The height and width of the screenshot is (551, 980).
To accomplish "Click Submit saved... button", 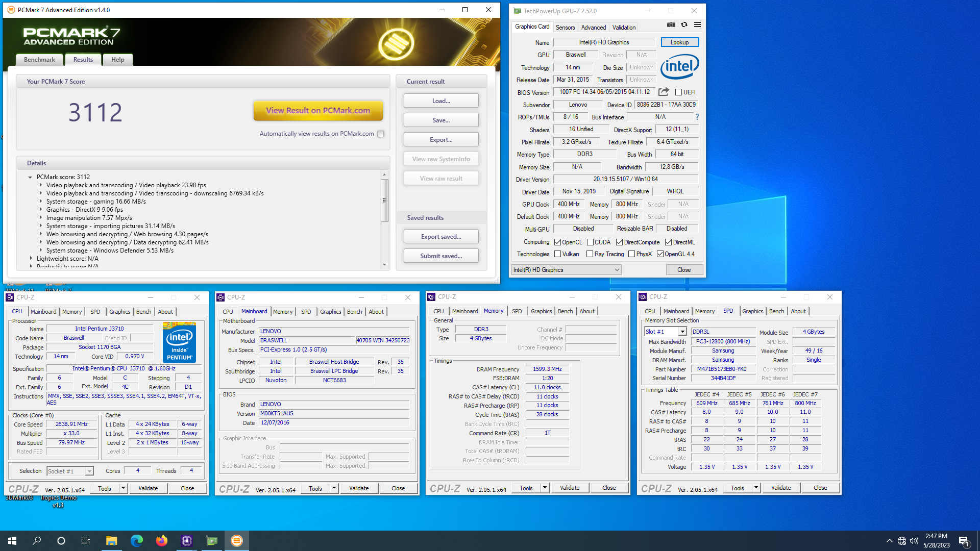I will (441, 256).
